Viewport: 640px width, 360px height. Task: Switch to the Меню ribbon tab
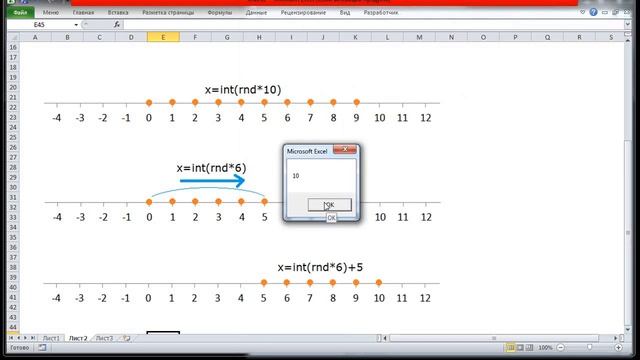pos(51,13)
